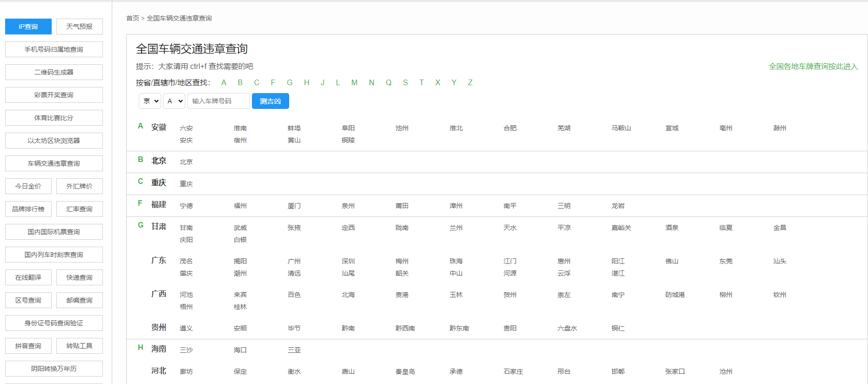Open 阴阳转换万年历 at the sidebar bottom
Screen dimensions: 868x384
(54, 369)
